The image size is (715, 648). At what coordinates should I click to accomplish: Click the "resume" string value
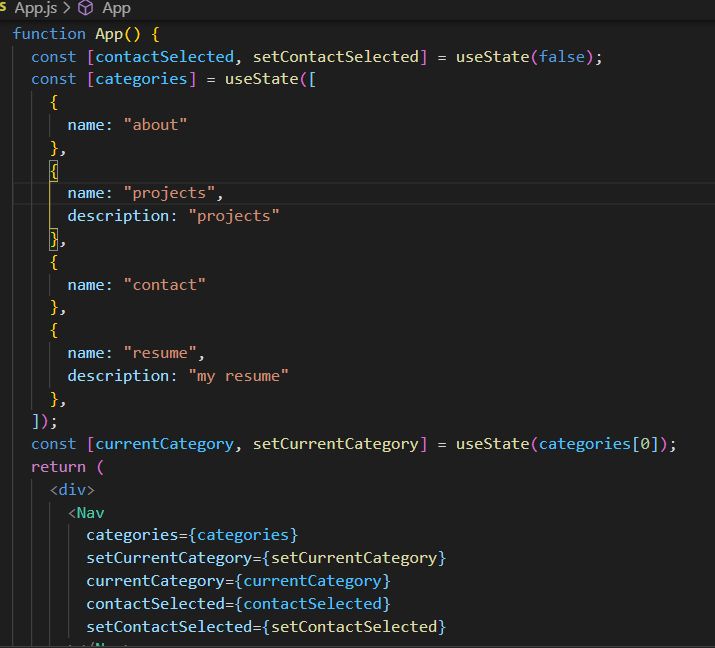click(x=160, y=353)
